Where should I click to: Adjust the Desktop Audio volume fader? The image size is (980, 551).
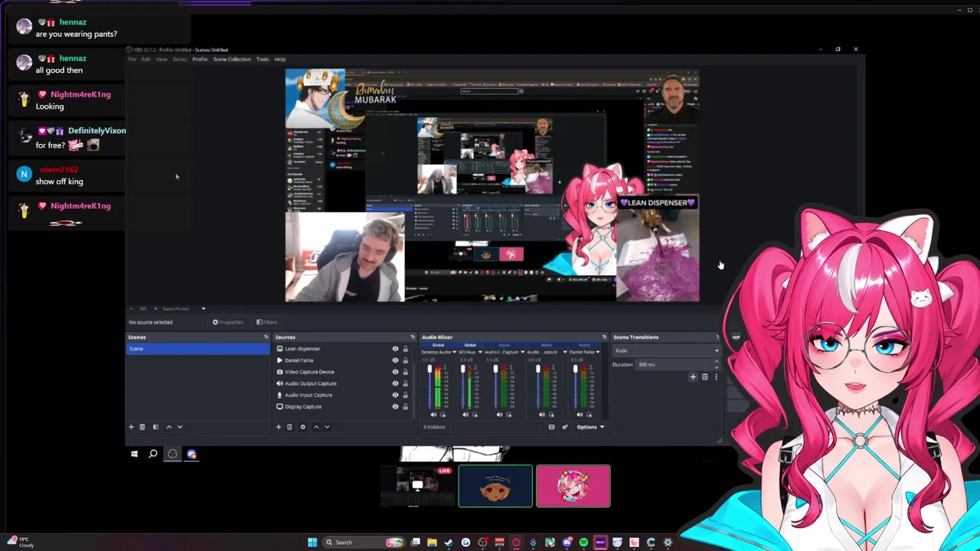[430, 386]
